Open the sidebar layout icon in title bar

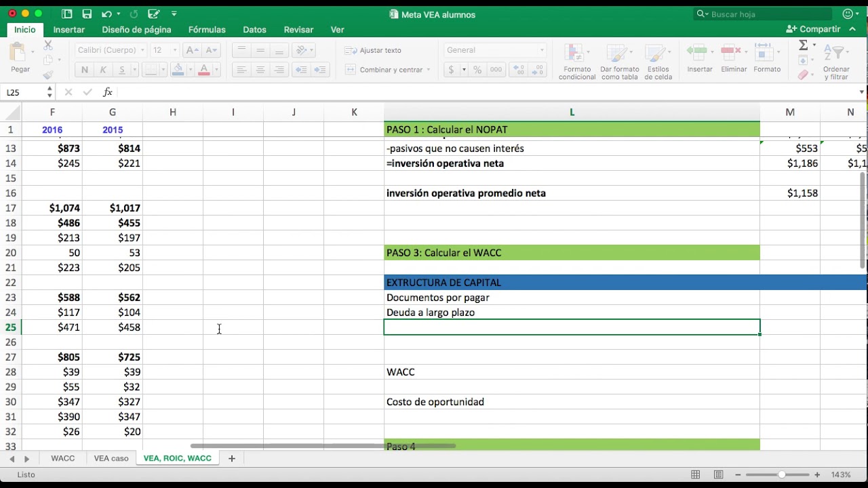tap(66, 14)
